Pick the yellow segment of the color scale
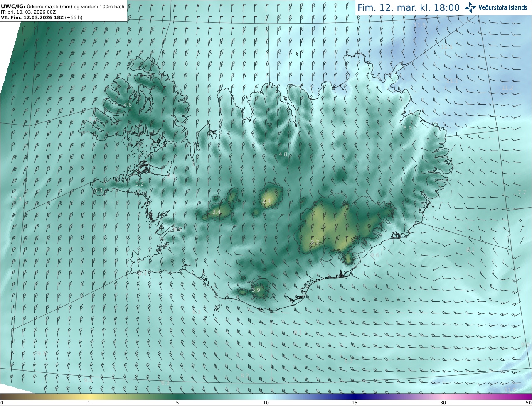The width and height of the screenshot is (532, 406). (89, 396)
